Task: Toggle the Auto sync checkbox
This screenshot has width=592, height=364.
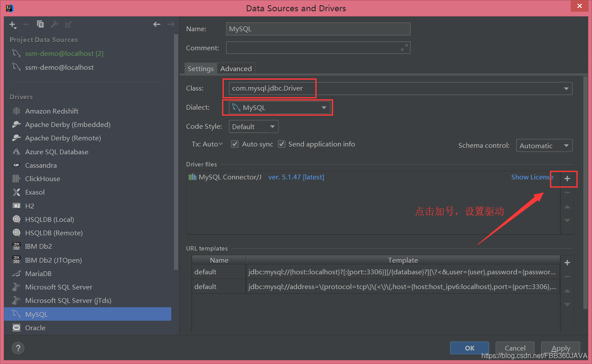Action: pyautogui.click(x=235, y=144)
